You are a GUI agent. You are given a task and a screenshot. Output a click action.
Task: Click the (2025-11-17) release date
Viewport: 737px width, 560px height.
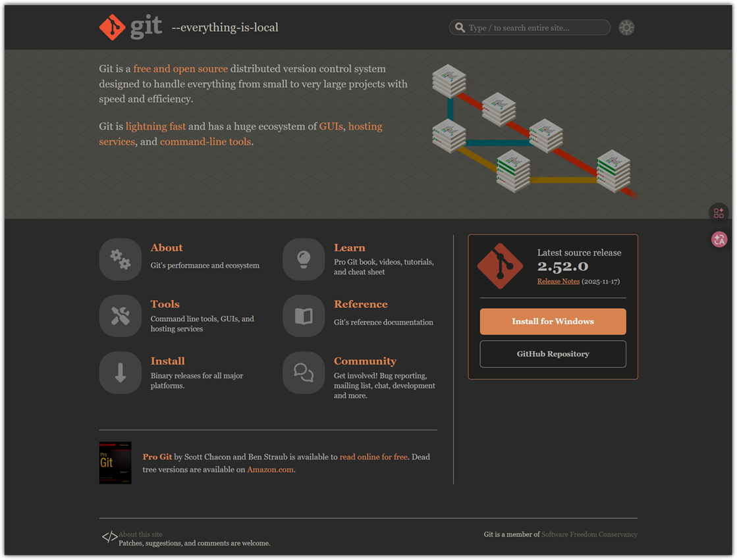click(601, 282)
